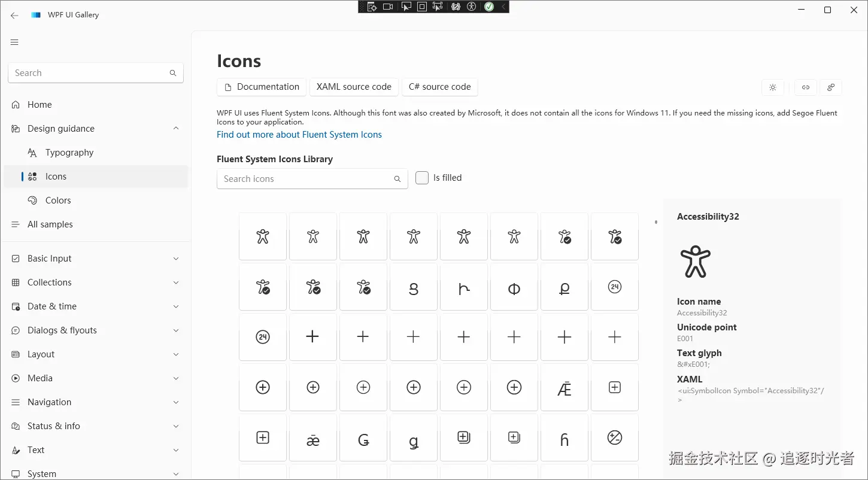Expand the Collections section chevron
This screenshot has width=868, height=480.
pyautogui.click(x=176, y=282)
